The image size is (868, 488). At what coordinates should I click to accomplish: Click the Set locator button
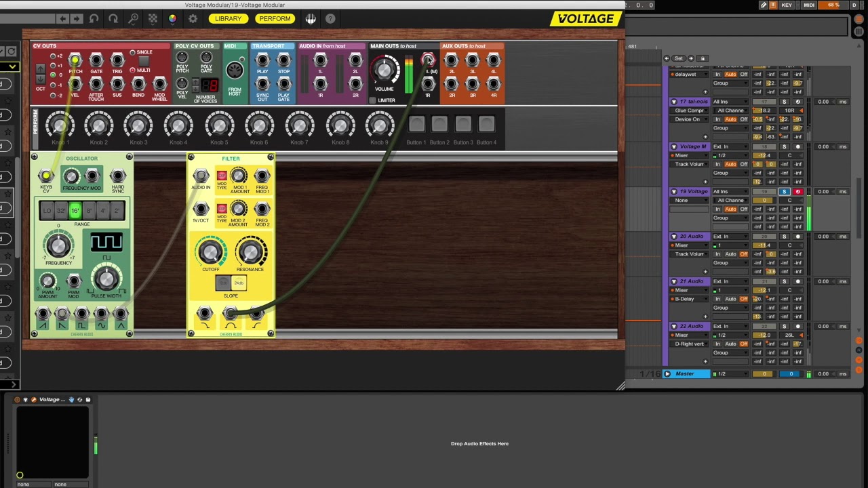[x=679, y=58]
